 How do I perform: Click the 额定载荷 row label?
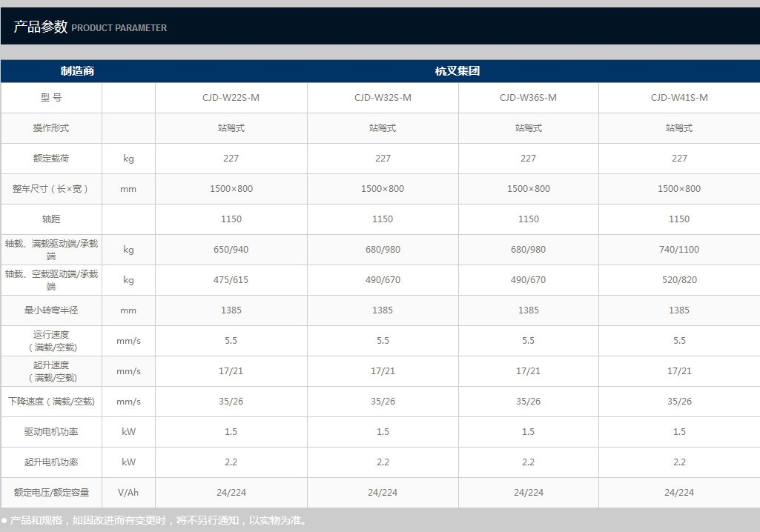[51, 159]
